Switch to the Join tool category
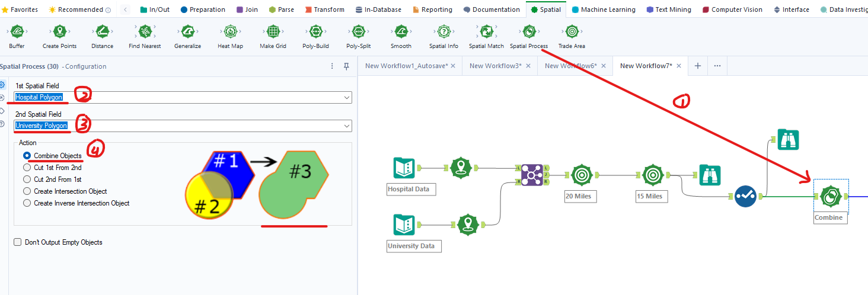 pyautogui.click(x=247, y=9)
